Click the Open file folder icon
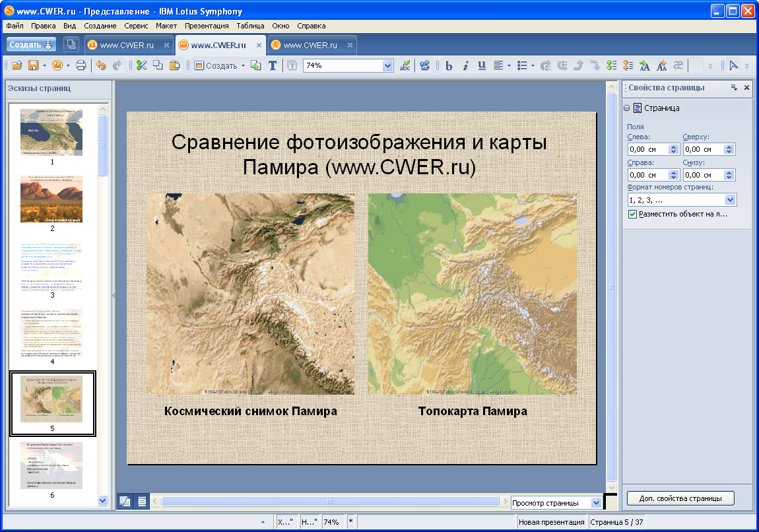The image size is (759, 532). pyautogui.click(x=17, y=65)
